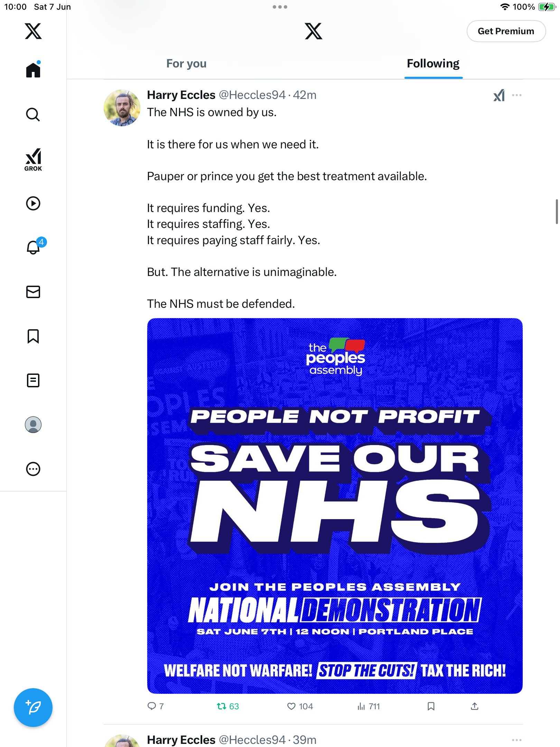Open share menu for the NHS post

475,706
